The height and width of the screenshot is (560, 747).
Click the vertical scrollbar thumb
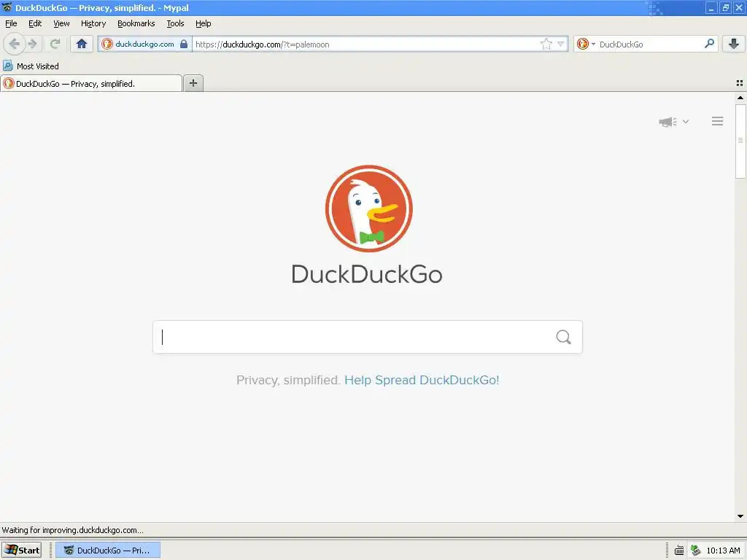click(740, 141)
